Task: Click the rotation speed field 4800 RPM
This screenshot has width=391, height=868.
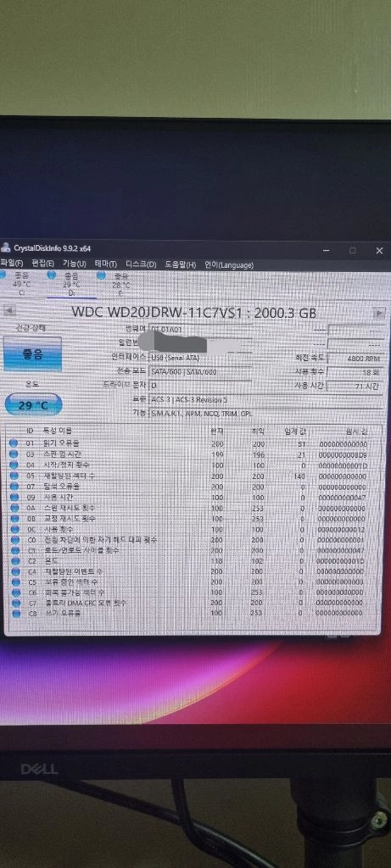Action: click(x=355, y=358)
